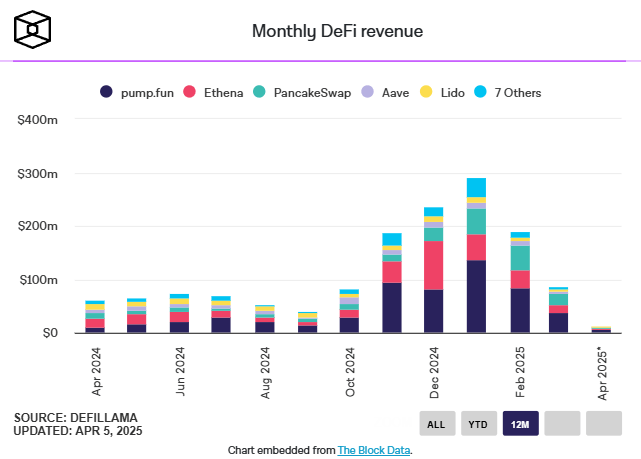Click the Apr 2024 stacked bar

[95, 317]
